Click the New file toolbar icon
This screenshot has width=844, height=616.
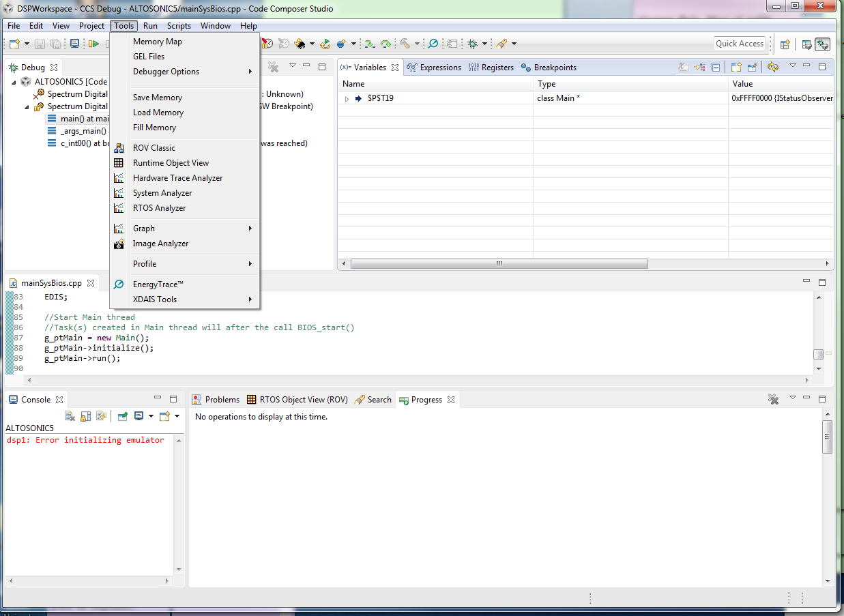pos(14,44)
